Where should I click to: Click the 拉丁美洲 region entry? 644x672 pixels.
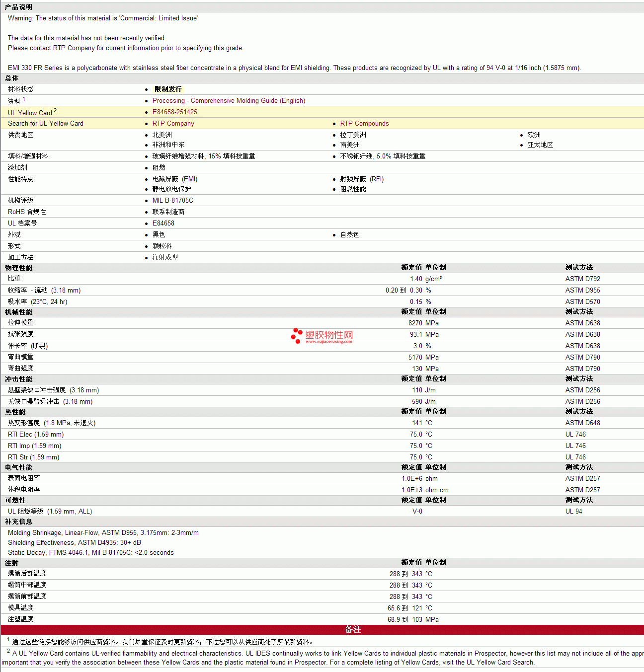click(x=353, y=135)
